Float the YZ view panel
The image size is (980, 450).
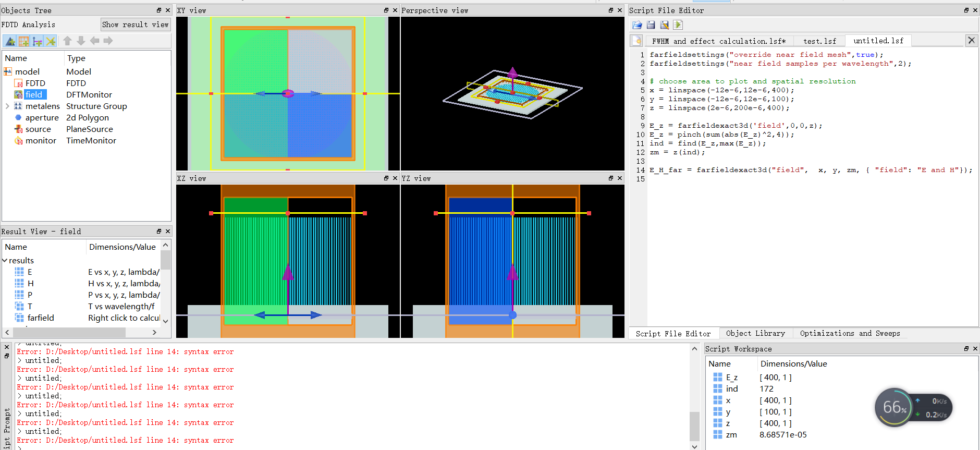click(611, 178)
